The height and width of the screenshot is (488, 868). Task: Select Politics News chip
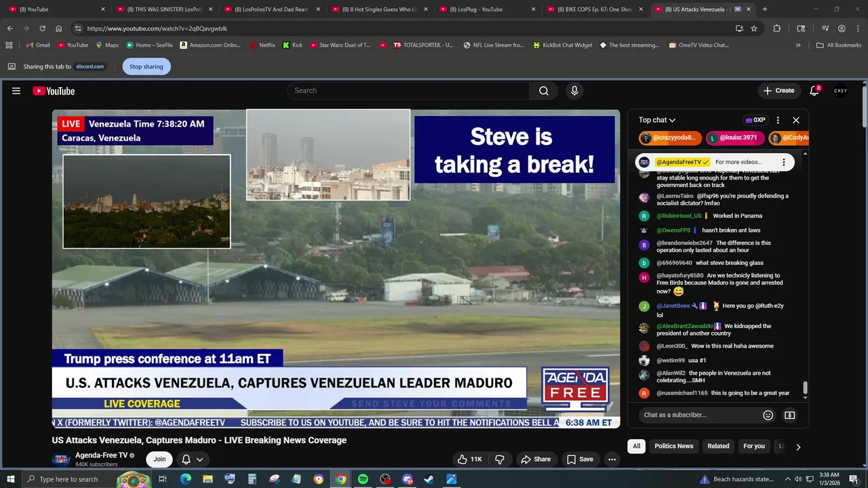tap(673, 446)
